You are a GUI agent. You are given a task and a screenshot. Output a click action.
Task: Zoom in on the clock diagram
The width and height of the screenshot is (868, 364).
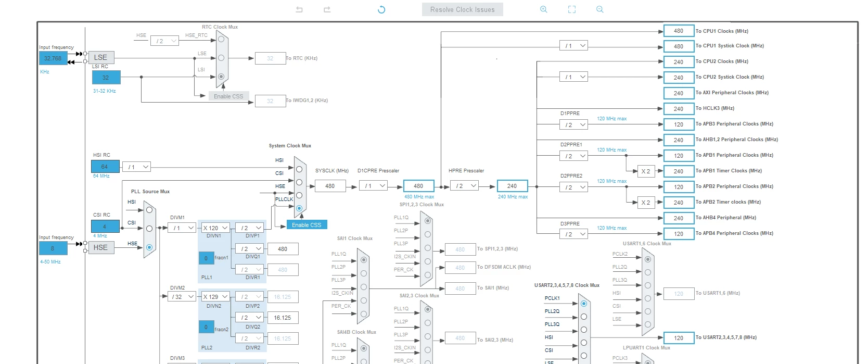point(544,9)
